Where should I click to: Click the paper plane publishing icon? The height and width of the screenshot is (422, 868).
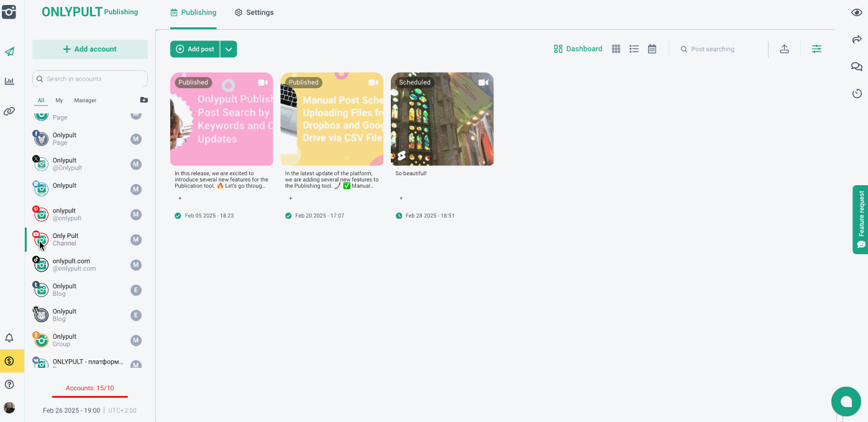pyautogui.click(x=9, y=52)
